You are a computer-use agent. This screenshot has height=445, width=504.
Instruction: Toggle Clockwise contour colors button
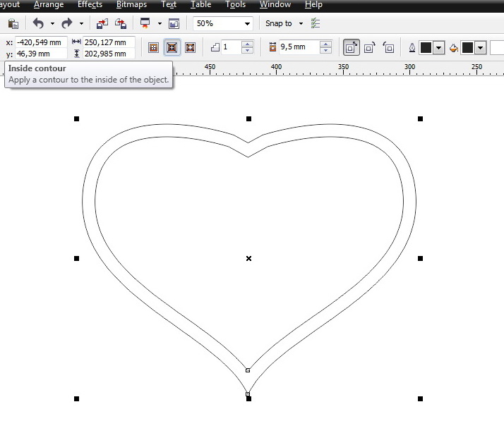point(370,48)
